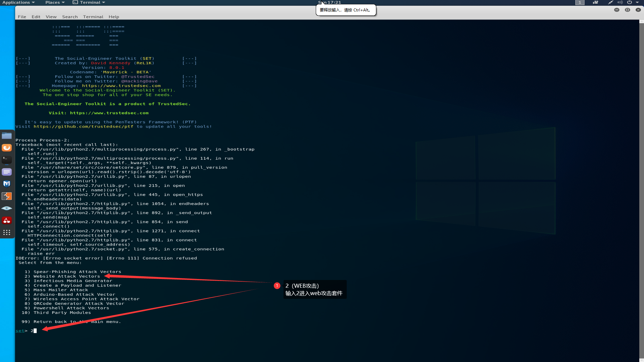Click the David Kennedy name
Viewport: 644px width, 362px height.
tap(111, 63)
